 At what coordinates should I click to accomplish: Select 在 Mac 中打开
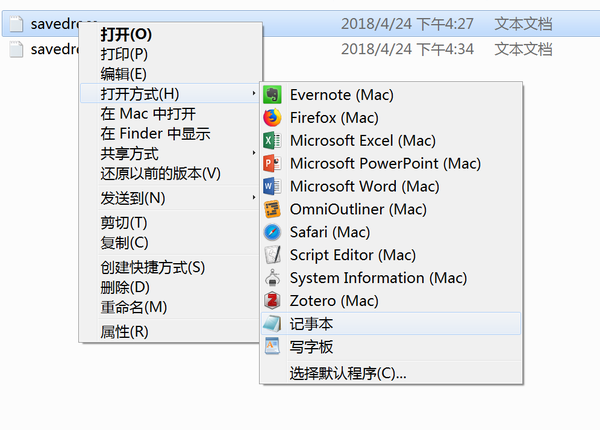170,114
